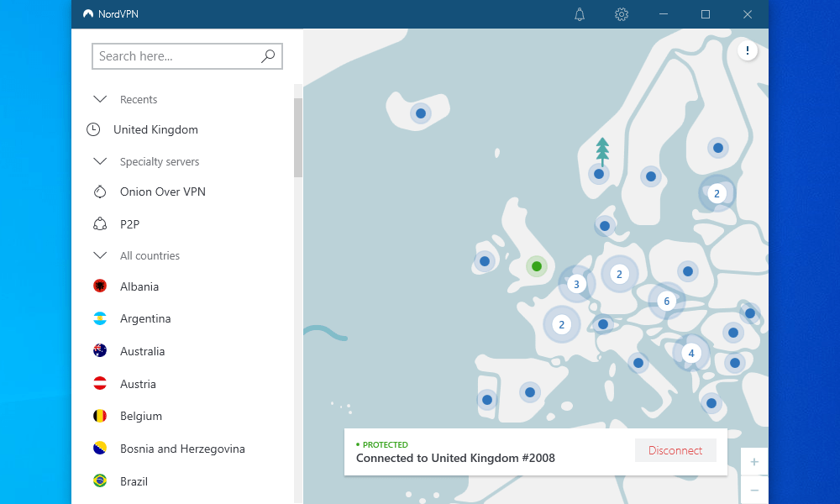The height and width of the screenshot is (504, 840).
Task: Click the Finland server pin on map
Action: click(x=718, y=148)
